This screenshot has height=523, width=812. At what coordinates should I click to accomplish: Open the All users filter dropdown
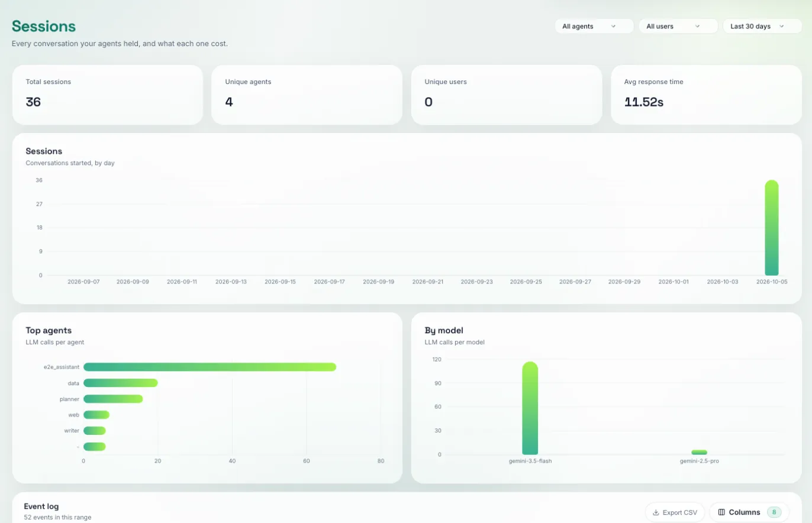click(678, 26)
